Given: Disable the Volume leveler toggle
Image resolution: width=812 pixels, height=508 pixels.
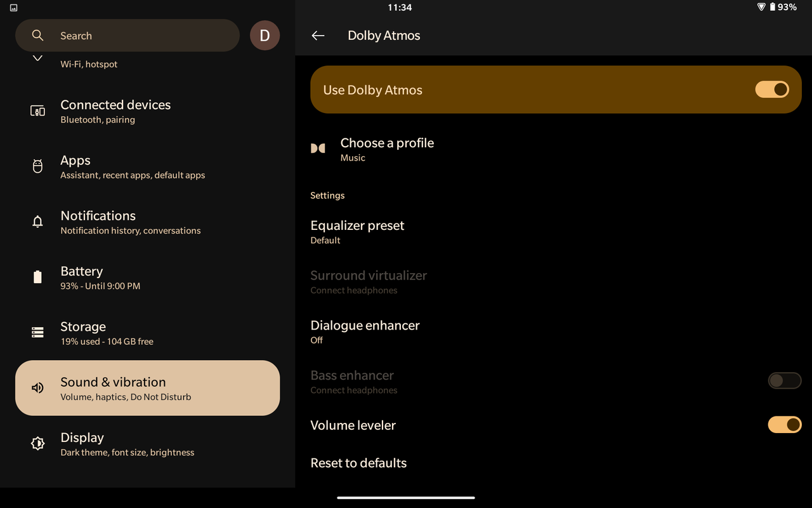Looking at the screenshot, I should coord(784,425).
